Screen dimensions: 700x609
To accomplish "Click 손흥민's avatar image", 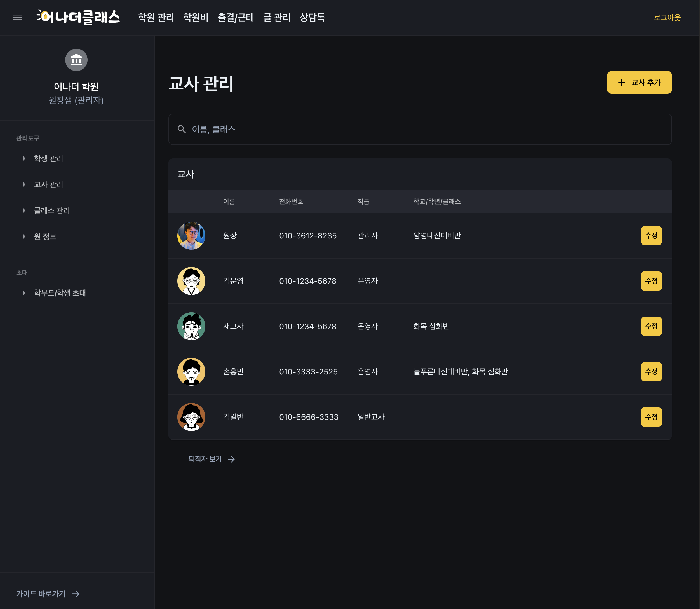I will [191, 372].
